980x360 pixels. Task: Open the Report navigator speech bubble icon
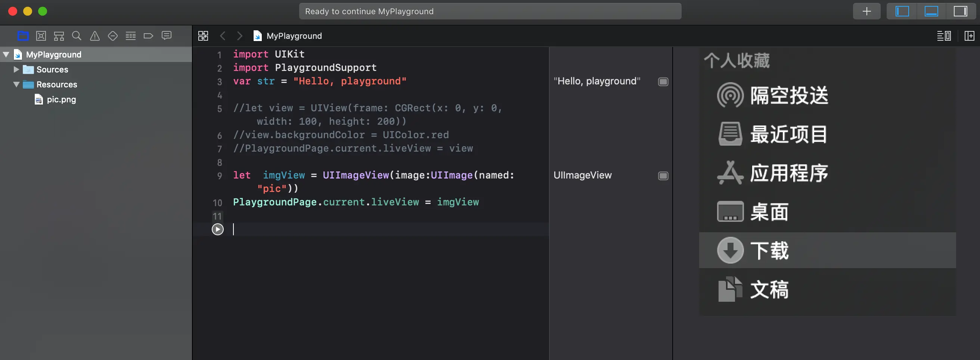click(x=167, y=36)
